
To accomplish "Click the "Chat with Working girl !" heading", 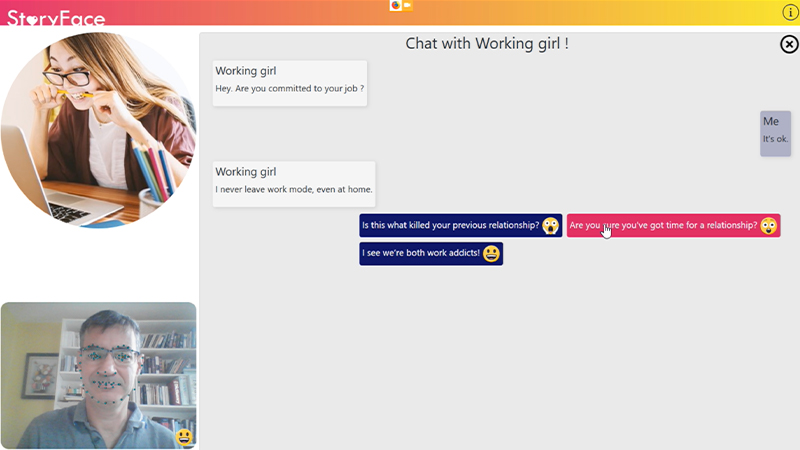I will click(487, 44).
